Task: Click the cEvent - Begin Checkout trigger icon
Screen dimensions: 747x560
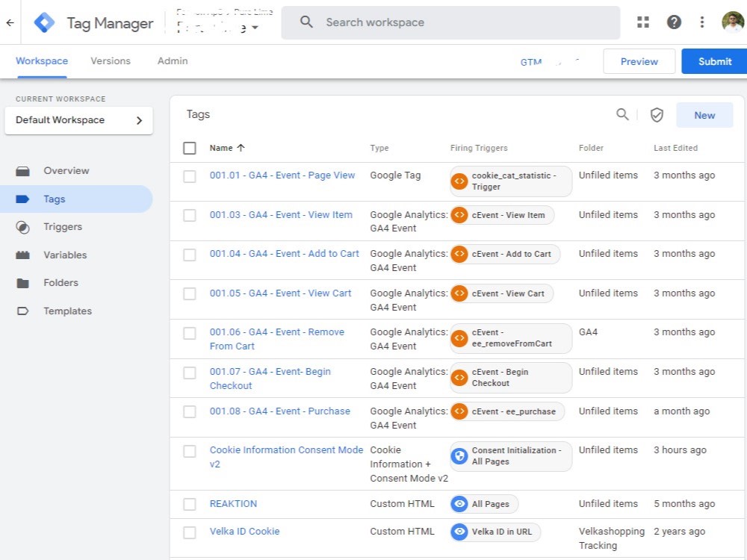Action: point(459,377)
